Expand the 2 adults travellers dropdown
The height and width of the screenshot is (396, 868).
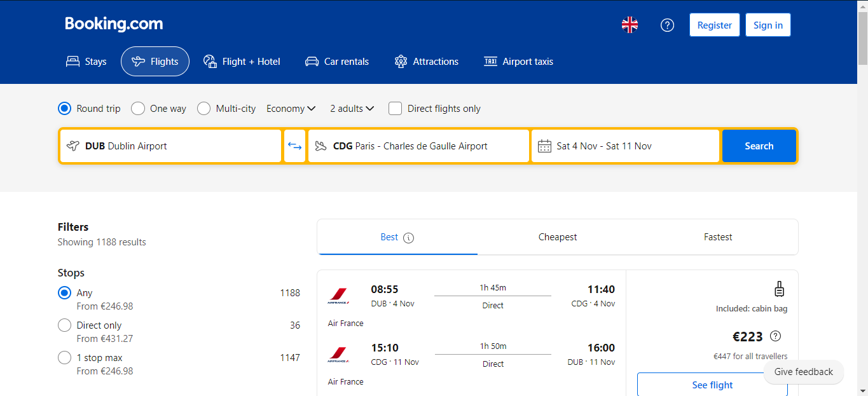click(x=352, y=109)
